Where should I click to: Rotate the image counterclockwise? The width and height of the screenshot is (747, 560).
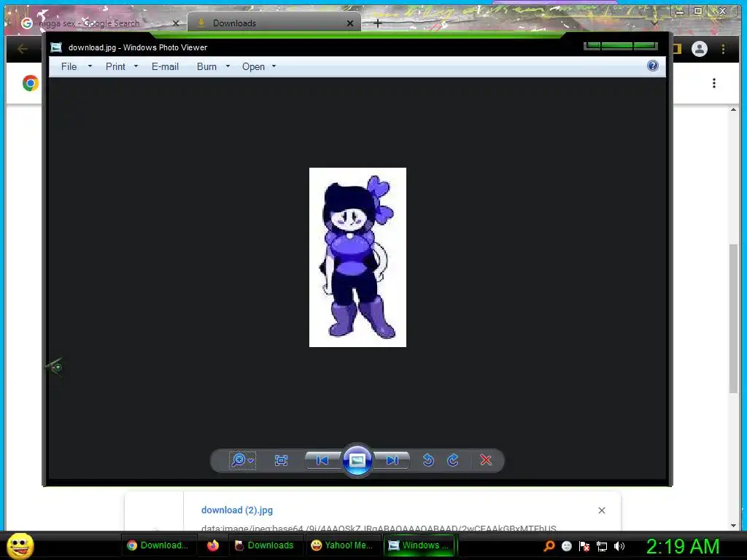(427, 461)
